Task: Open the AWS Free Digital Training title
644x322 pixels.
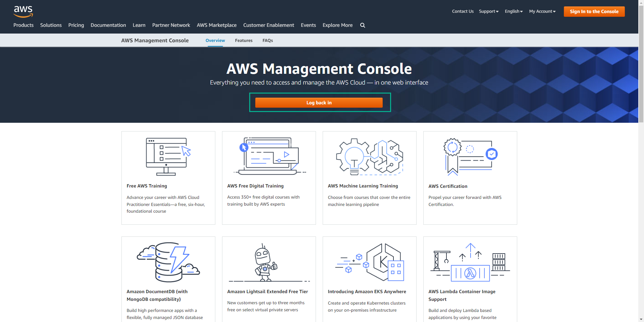Action: (x=256, y=186)
